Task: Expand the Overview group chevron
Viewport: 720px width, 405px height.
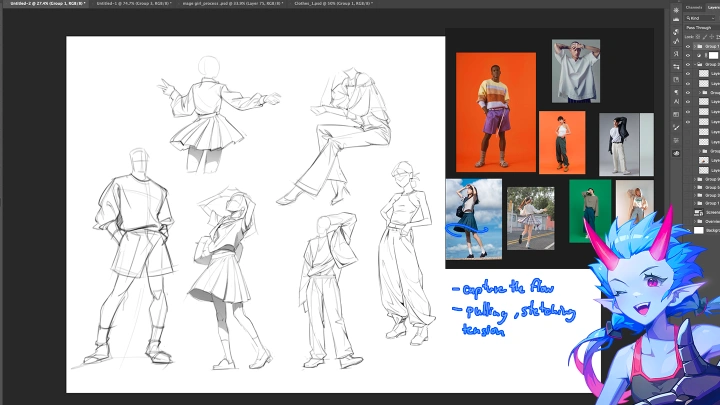Action: pyautogui.click(x=695, y=221)
